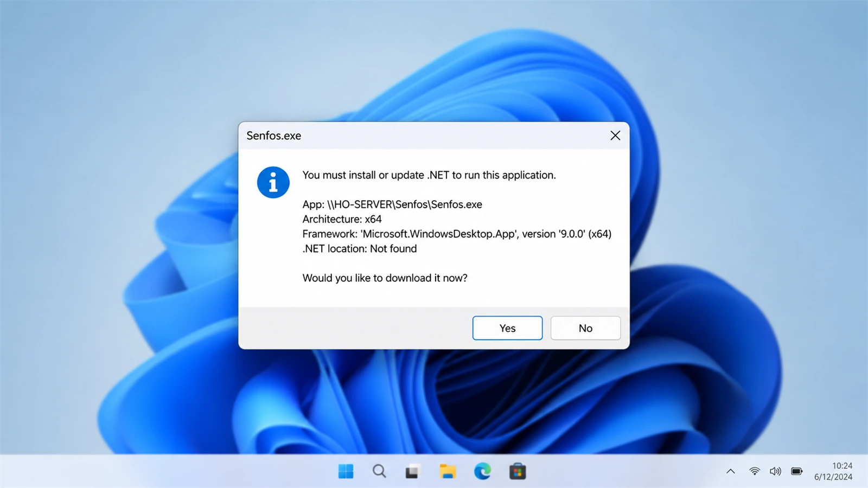Click No to decline the download
Image resolution: width=868 pixels, height=488 pixels.
pyautogui.click(x=585, y=328)
